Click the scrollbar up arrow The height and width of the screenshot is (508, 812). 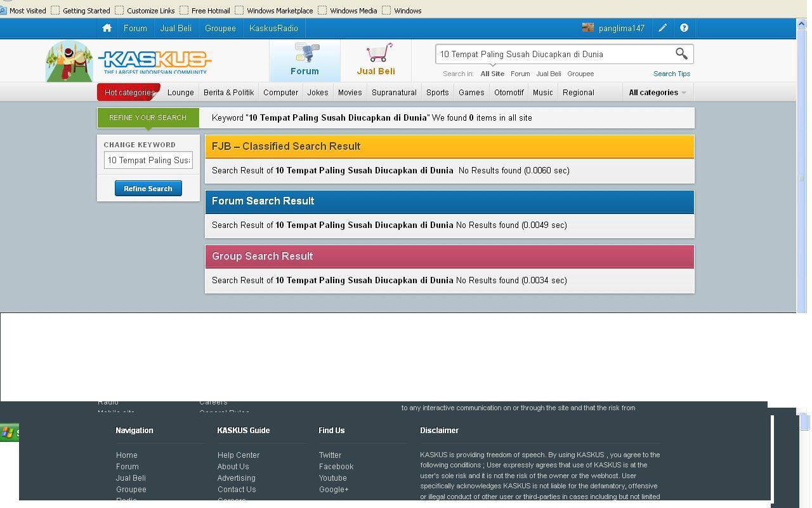click(802, 24)
